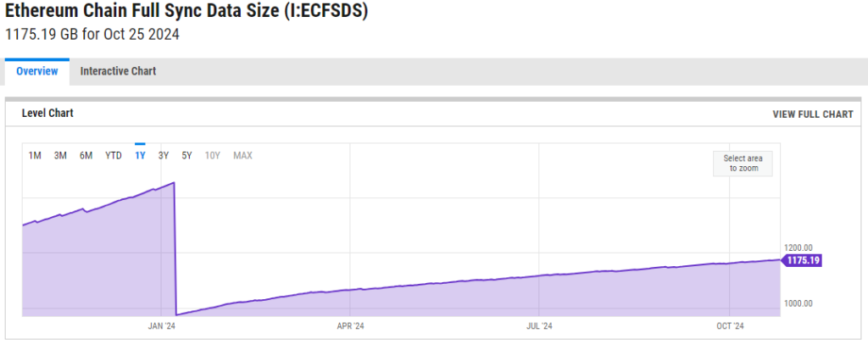The height and width of the screenshot is (350, 868).
Task: Click the '1175.19 GB for Oct 25 2024' subtitle
Action: pos(92,35)
